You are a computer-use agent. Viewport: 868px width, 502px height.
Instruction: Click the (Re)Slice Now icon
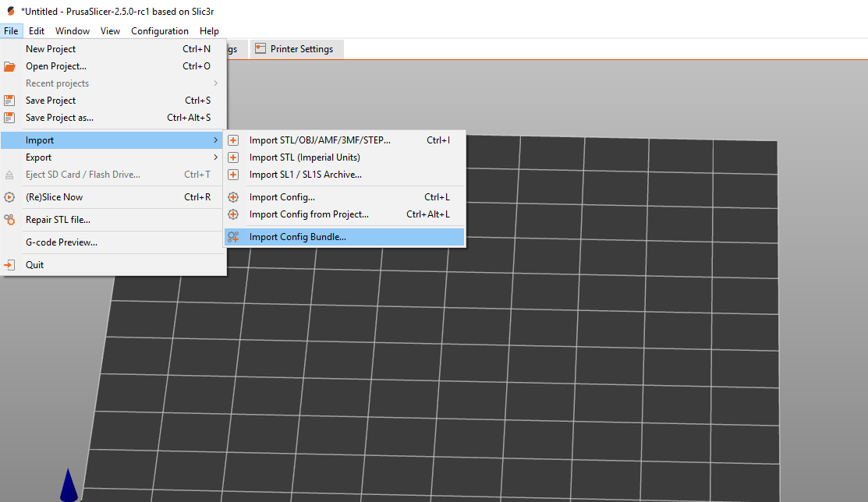coord(10,197)
